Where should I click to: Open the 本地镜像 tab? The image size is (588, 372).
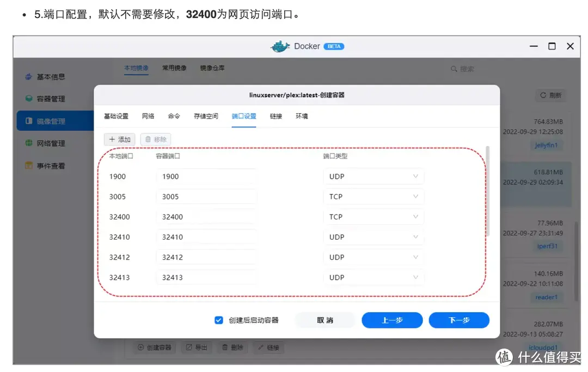(x=137, y=68)
